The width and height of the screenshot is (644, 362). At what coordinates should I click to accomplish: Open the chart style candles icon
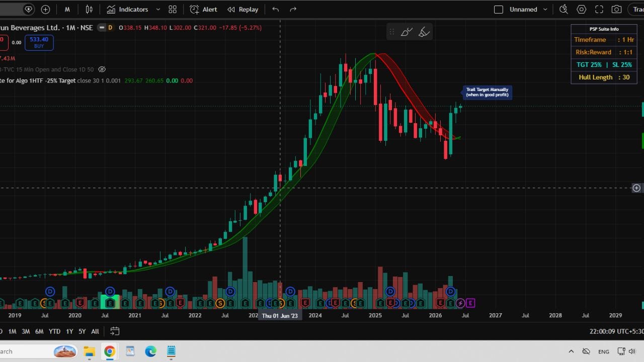[89, 10]
